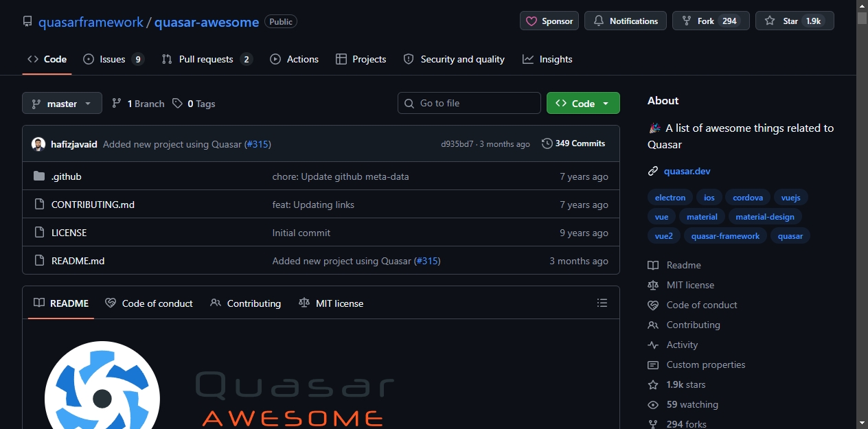Image resolution: width=868 pixels, height=429 pixels.
Task: Click the quasar-framework topic tag
Action: (725, 236)
